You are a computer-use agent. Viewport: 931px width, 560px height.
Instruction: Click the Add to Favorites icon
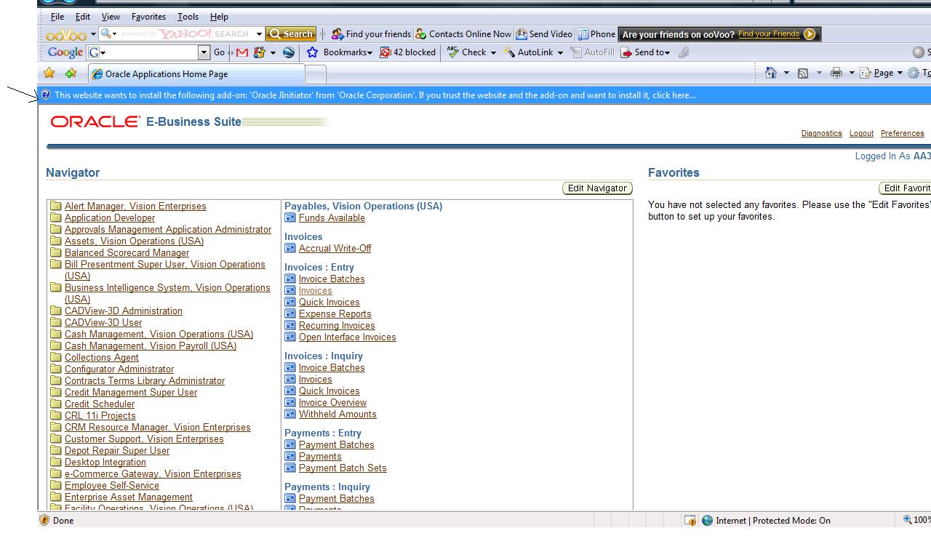pyautogui.click(x=71, y=73)
